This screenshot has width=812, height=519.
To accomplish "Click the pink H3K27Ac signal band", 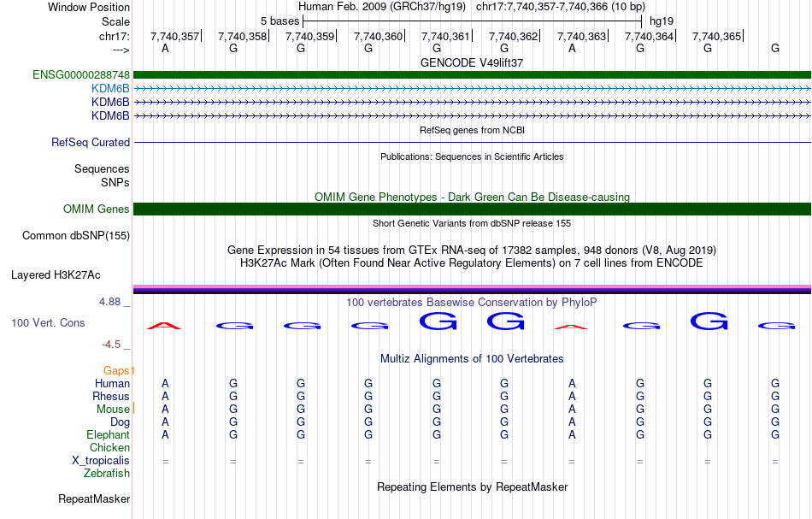I will [x=472, y=286].
